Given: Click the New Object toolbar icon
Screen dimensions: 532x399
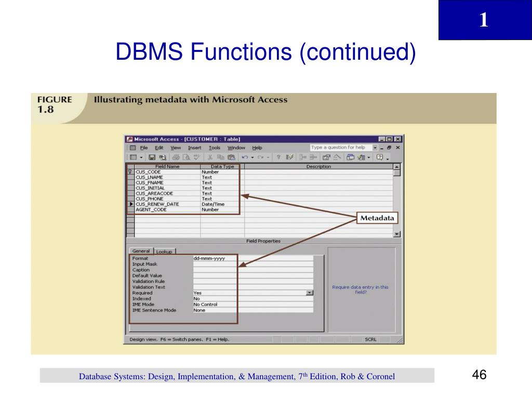Looking at the screenshot, I should tap(362, 157).
